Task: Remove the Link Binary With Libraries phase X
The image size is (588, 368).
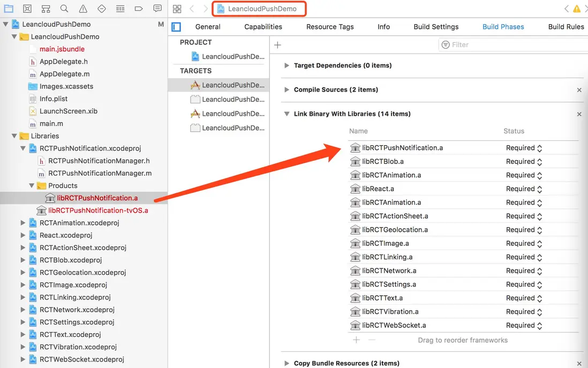Action: point(579,114)
